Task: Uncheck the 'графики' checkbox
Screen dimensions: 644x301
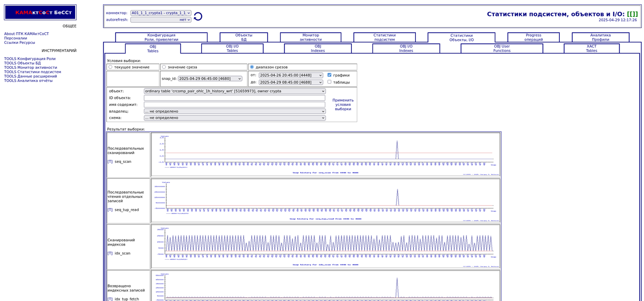Action: [x=329, y=75]
